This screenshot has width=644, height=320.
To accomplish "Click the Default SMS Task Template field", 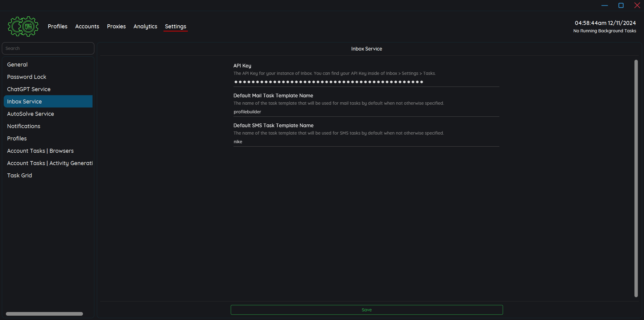I will click(x=366, y=142).
